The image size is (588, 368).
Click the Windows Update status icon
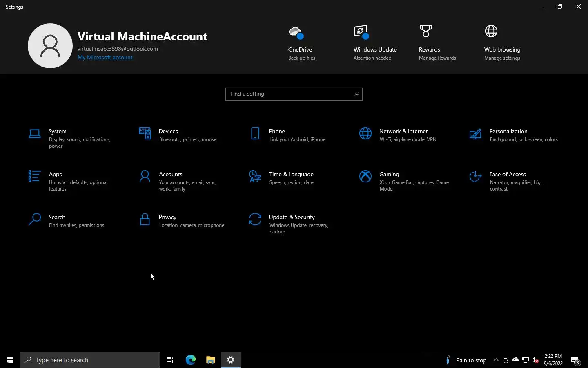click(361, 32)
